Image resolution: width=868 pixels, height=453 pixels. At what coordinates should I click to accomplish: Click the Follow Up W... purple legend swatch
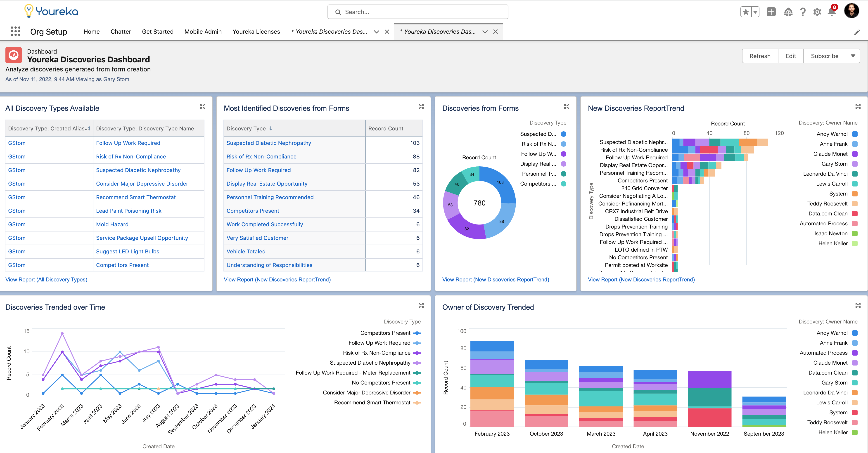coord(563,154)
